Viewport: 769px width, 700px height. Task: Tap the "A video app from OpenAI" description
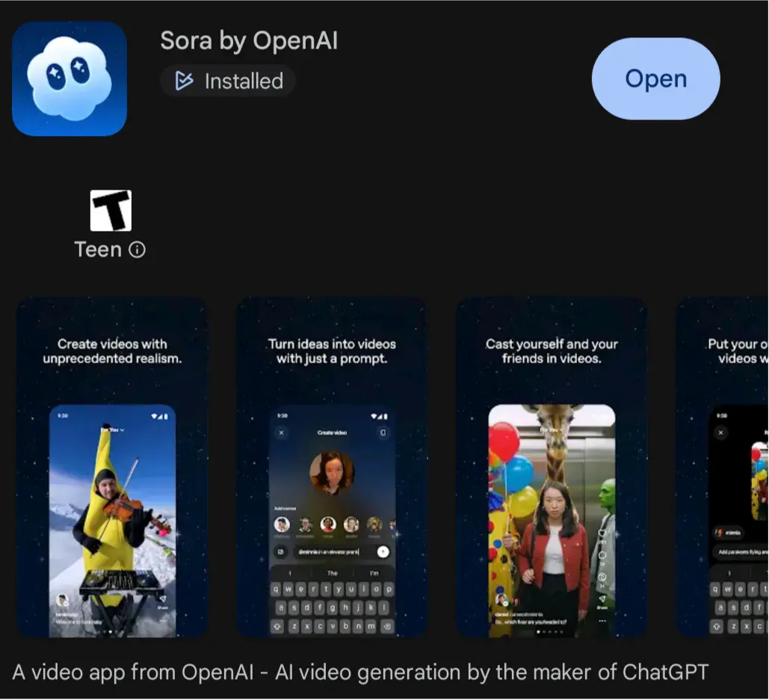360,672
